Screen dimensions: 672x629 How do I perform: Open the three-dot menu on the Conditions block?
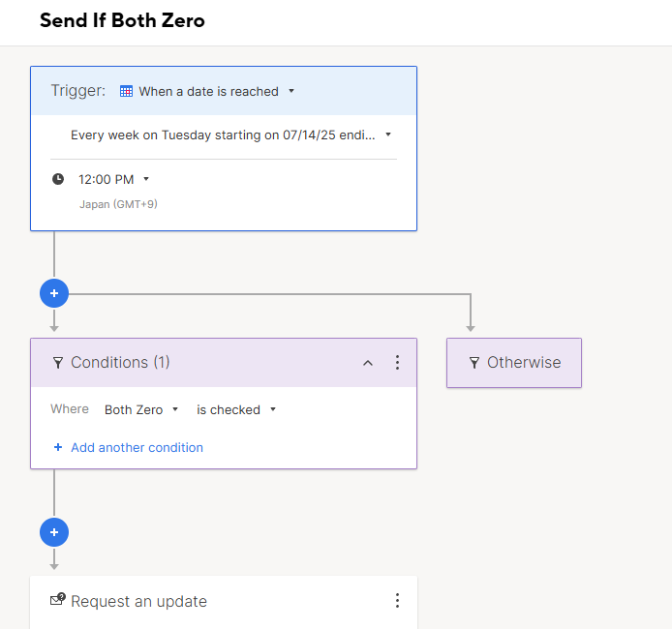tap(397, 362)
